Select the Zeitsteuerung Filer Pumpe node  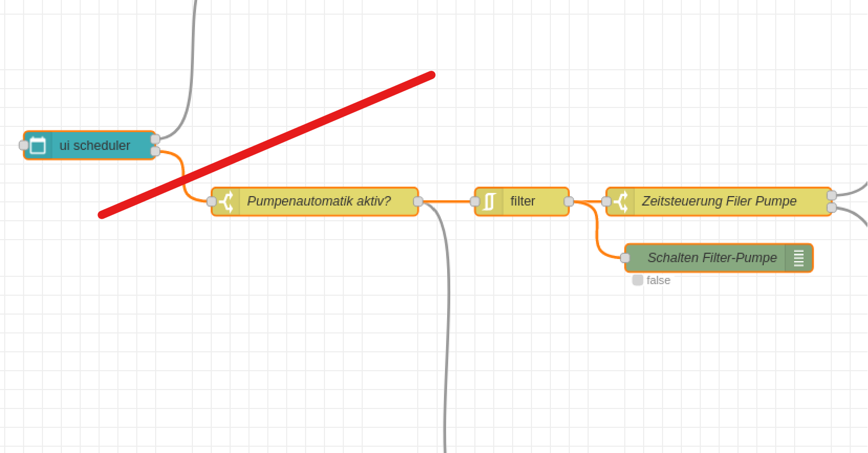point(719,201)
